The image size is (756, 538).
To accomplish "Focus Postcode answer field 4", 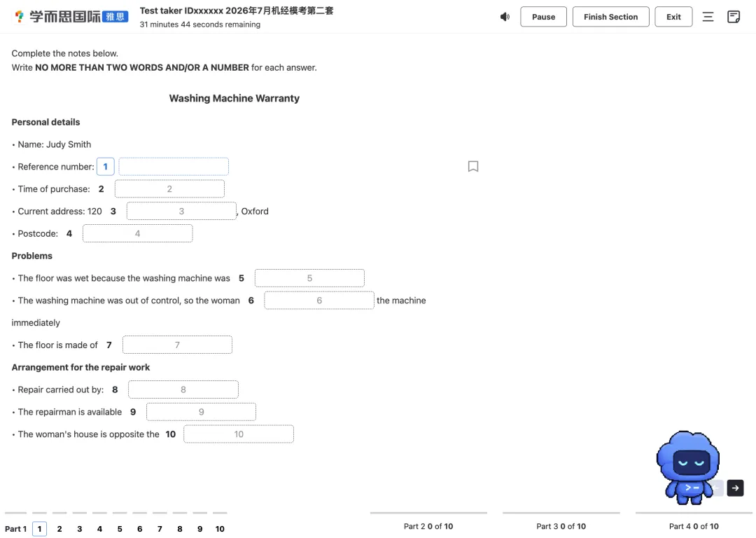I will click(137, 233).
